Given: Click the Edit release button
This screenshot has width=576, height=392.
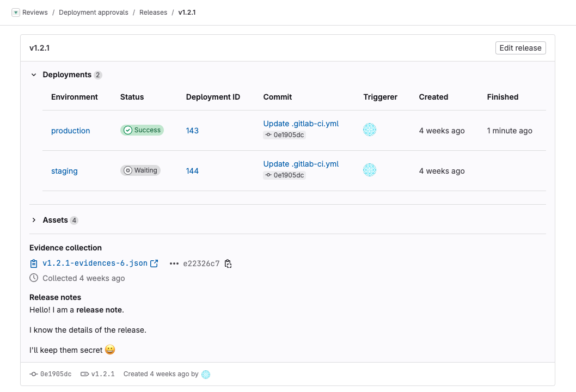Looking at the screenshot, I should click(520, 47).
